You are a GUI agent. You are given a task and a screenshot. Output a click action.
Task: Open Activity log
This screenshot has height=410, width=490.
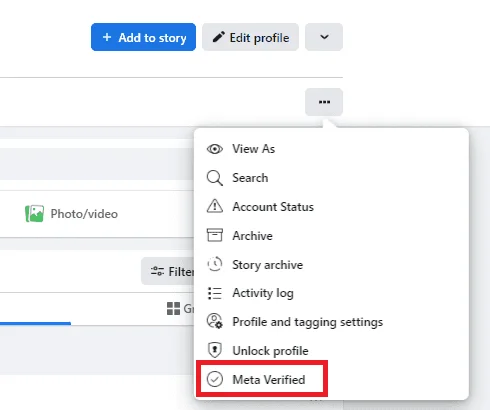click(331, 293)
